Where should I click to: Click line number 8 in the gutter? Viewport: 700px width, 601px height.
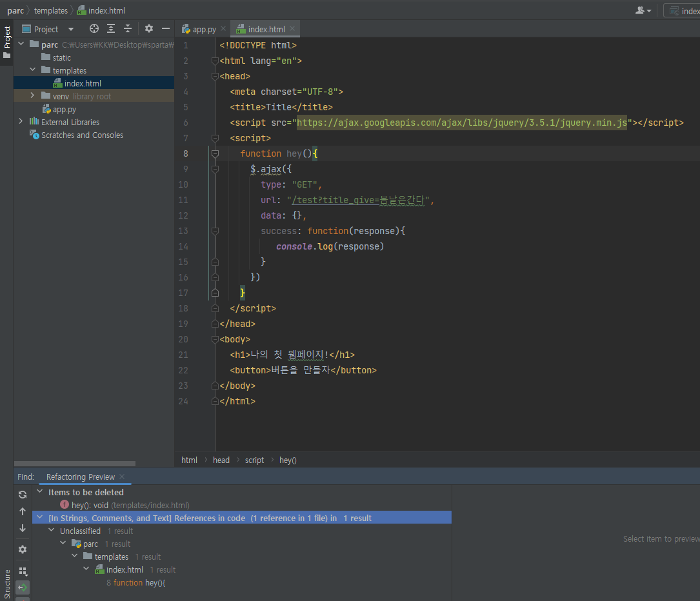pyautogui.click(x=185, y=153)
